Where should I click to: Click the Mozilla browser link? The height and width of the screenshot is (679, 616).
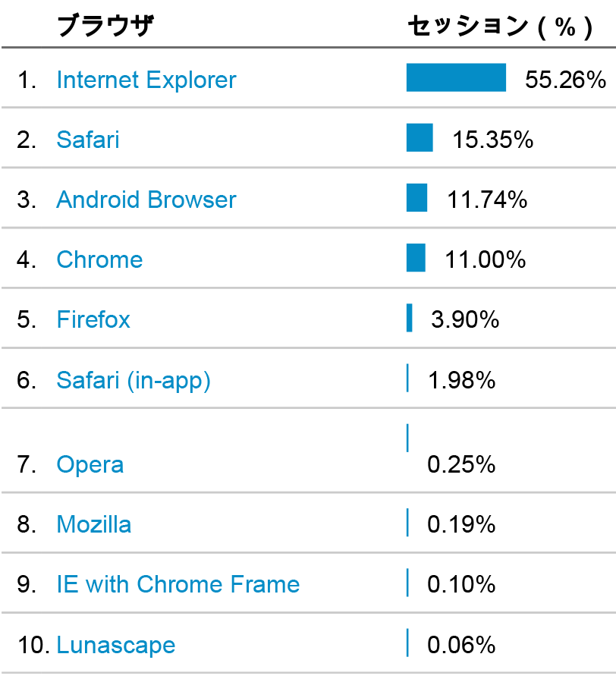(x=93, y=524)
